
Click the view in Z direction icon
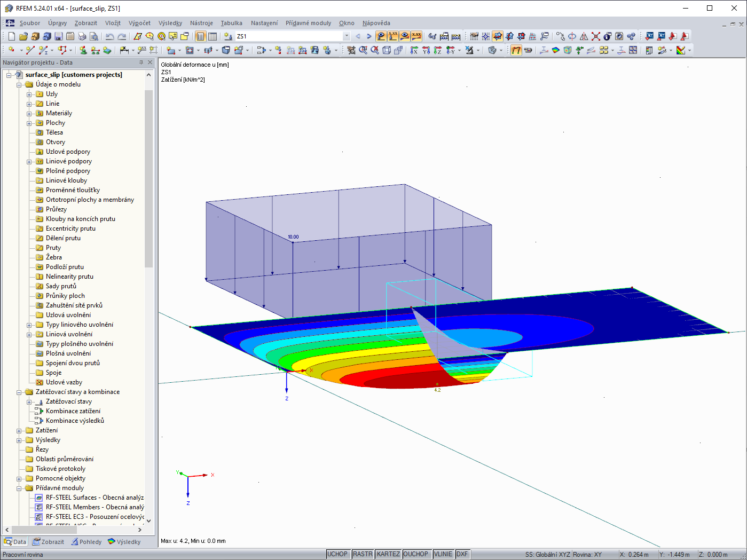(x=438, y=50)
